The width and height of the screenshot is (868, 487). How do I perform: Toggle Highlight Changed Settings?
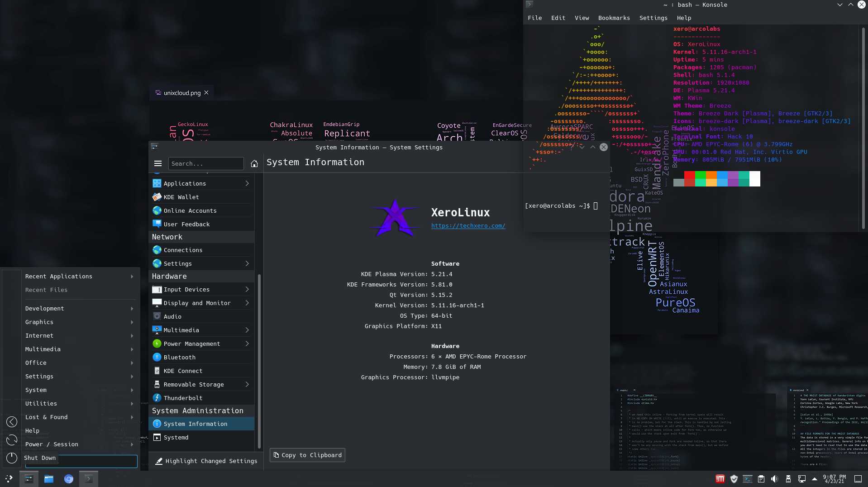206,461
